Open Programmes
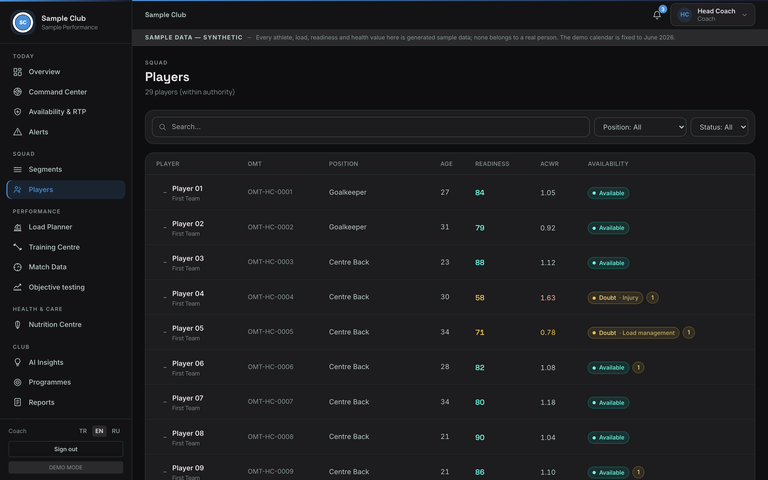The height and width of the screenshot is (480, 768). (x=66, y=382)
